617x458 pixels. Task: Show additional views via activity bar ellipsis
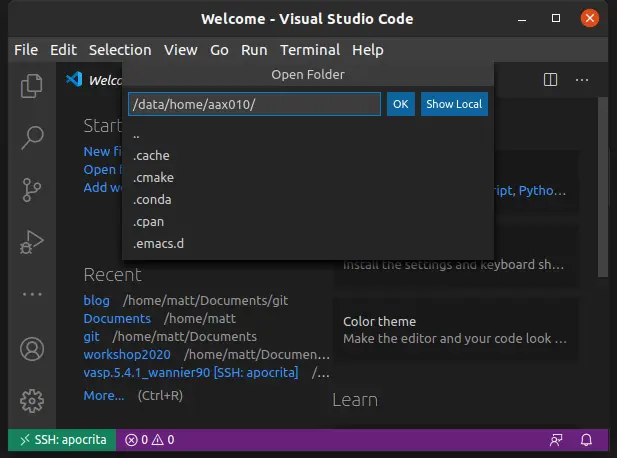coord(32,294)
